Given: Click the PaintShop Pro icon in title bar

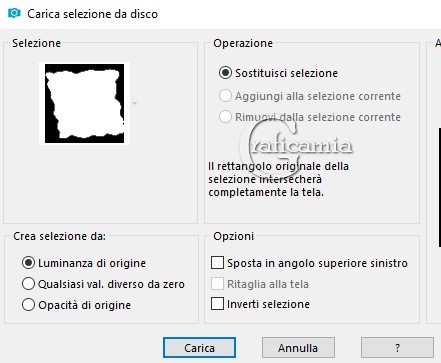Looking at the screenshot, I should tap(14, 13).
